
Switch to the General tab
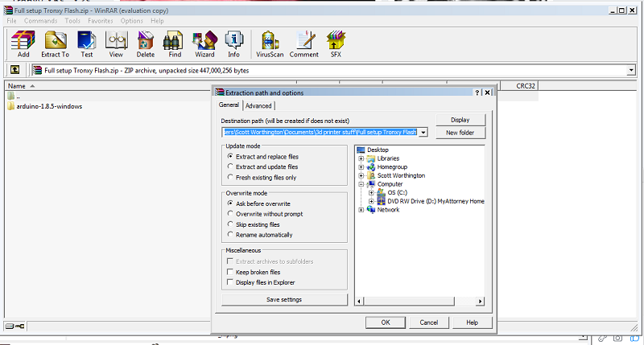point(229,105)
